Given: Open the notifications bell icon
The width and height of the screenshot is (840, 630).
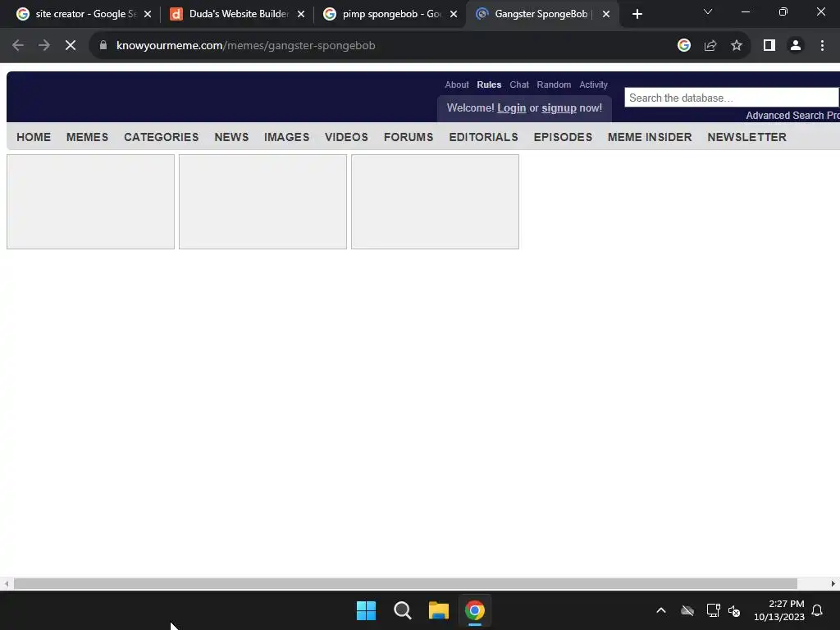Looking at the screenshot, I should coord(818,610).
